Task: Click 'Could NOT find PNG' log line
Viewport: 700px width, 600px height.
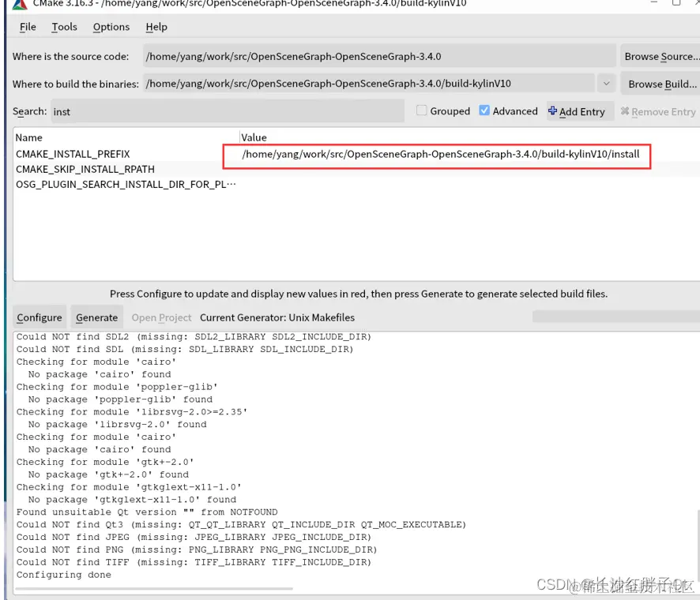Action: [x=197, y=549]
